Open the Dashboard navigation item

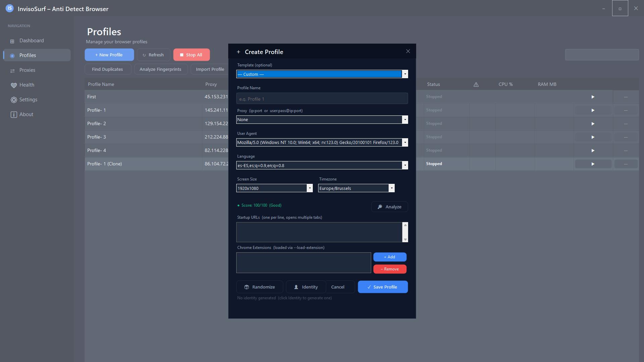click(37, 41)
